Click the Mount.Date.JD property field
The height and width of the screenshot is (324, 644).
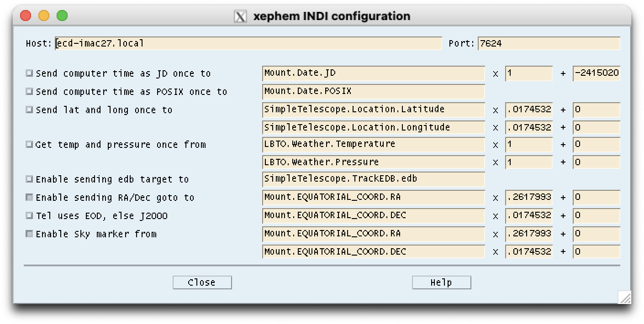click(x=373, y=73)
